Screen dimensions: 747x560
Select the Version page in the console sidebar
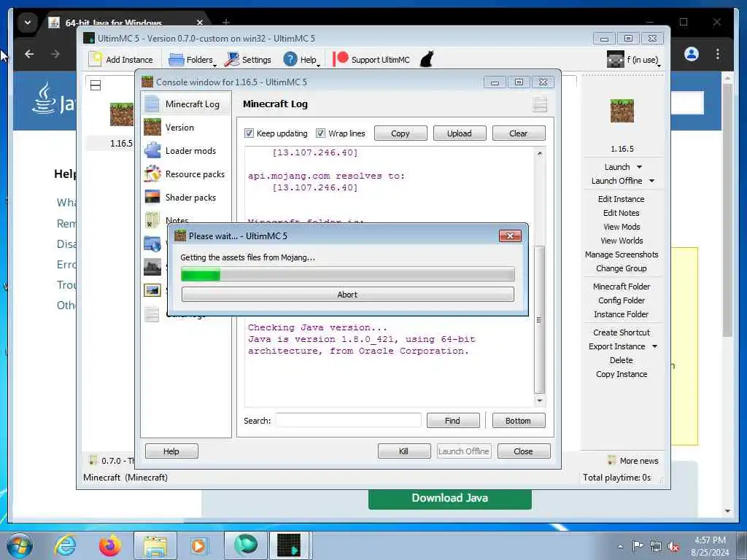click(x=186, y=127)
